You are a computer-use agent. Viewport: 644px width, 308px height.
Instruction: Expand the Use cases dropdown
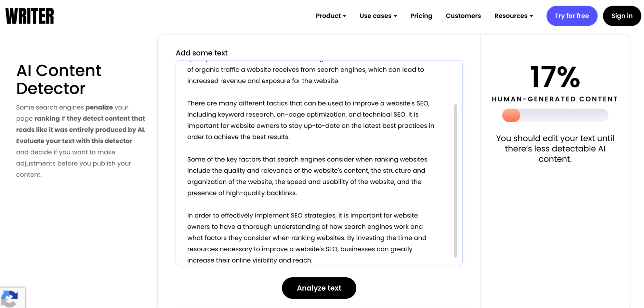coord(378,16)
